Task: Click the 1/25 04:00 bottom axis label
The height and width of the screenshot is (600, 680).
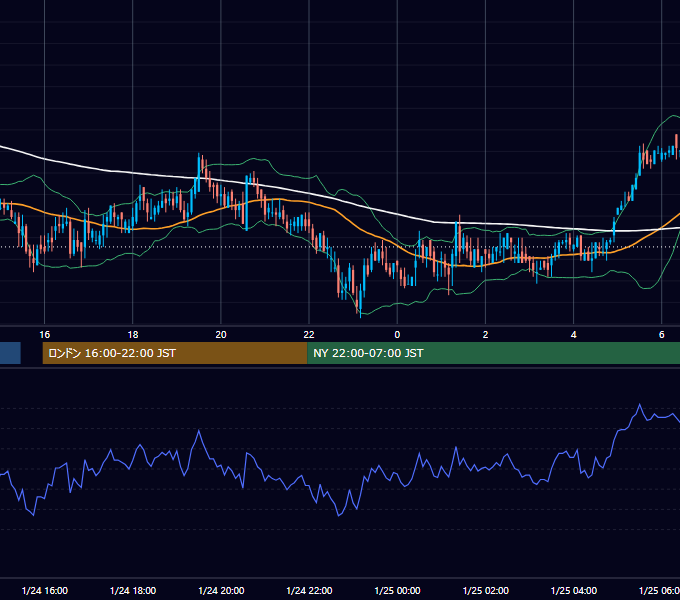Action: tap(574, 590)
